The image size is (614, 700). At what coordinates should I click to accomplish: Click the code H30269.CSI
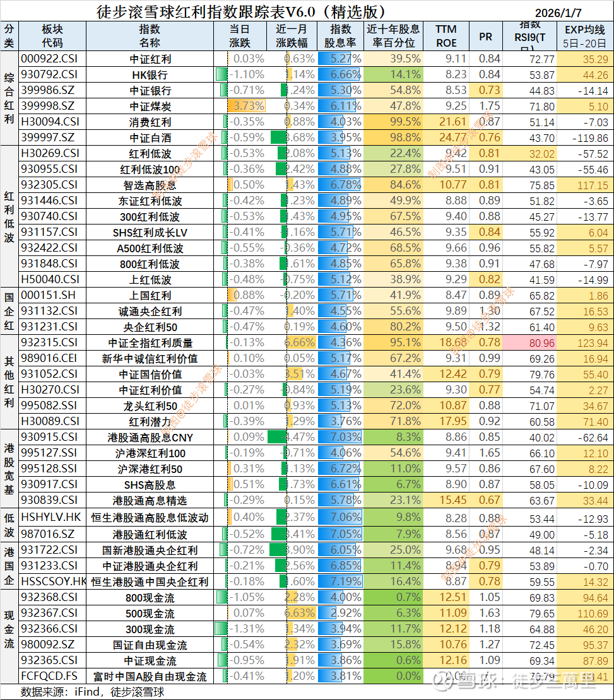50,154
